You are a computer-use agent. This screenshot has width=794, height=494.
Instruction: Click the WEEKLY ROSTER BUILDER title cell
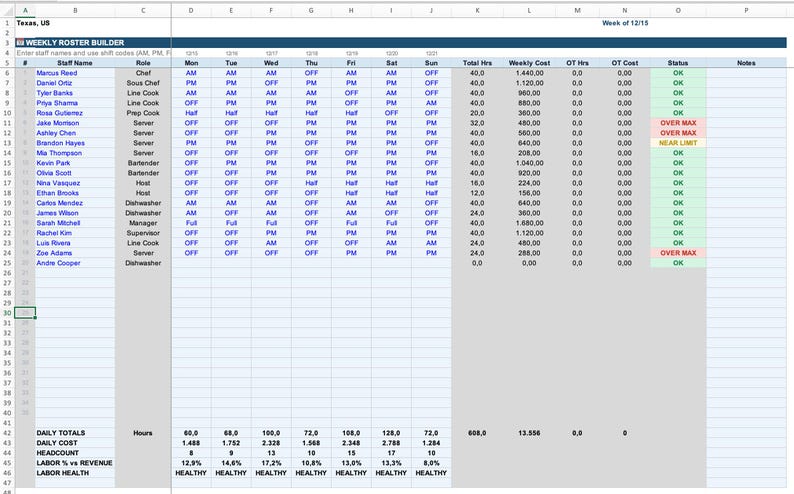click(75, 43)
